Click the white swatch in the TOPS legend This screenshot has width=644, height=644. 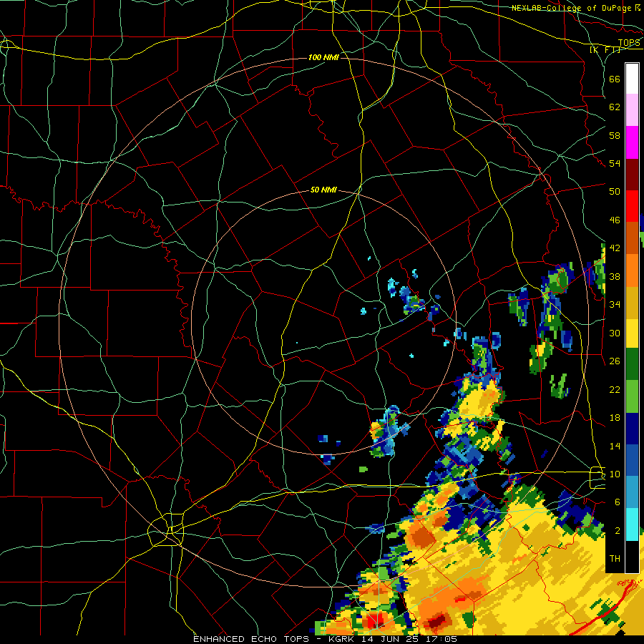click(632, 79)
